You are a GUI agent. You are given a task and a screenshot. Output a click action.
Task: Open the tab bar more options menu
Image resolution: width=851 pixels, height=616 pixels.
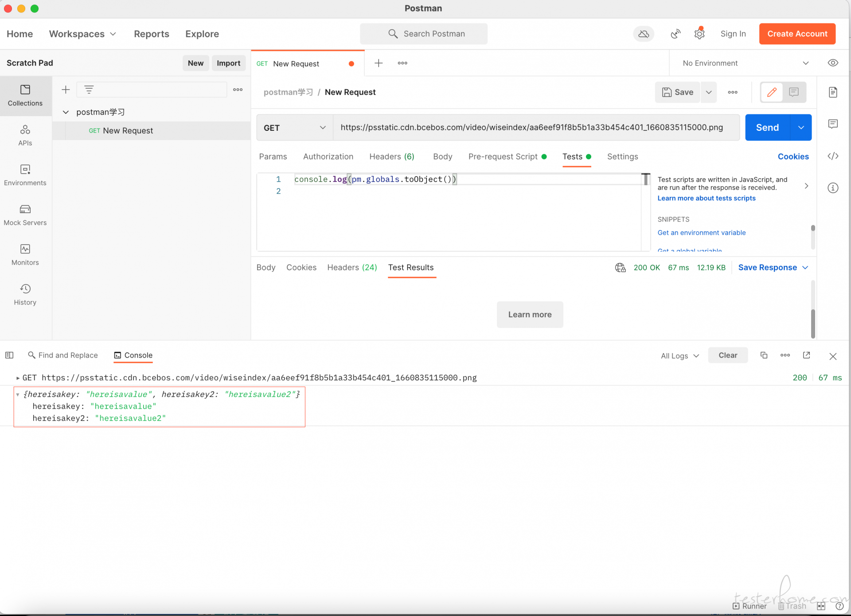point(402,63)
